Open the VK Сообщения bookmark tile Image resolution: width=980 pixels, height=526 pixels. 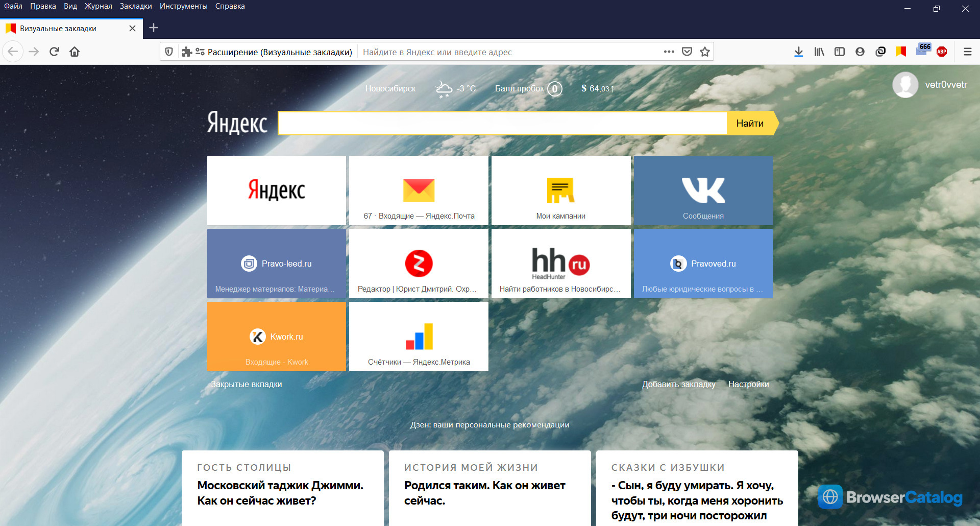click(703, 190)
